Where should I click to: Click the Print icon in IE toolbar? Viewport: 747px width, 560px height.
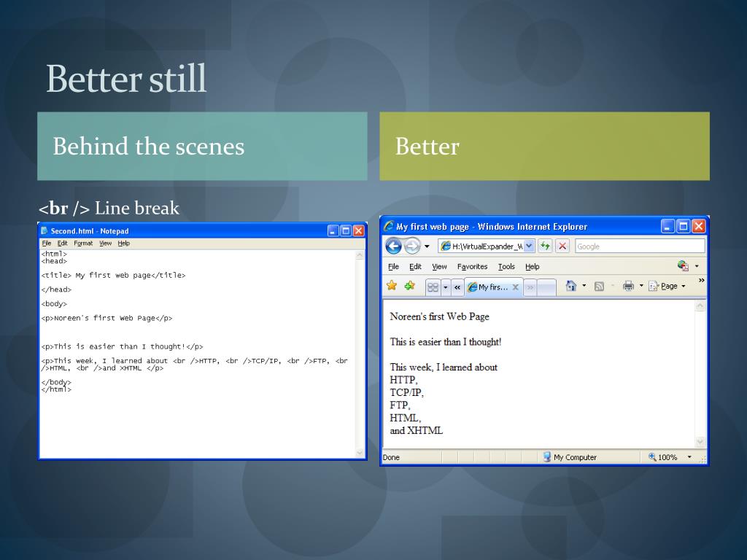tap(628, 286)
